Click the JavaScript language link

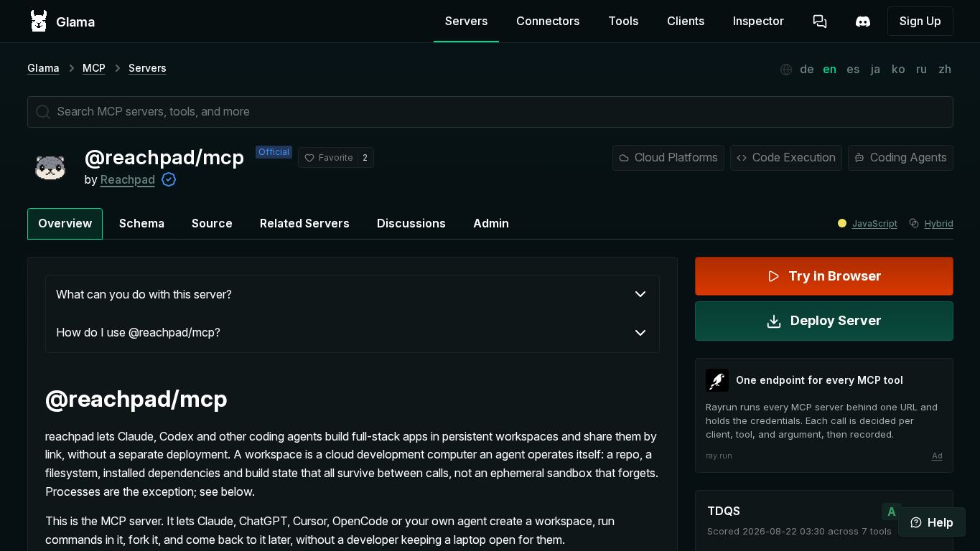tap(874, 224)
